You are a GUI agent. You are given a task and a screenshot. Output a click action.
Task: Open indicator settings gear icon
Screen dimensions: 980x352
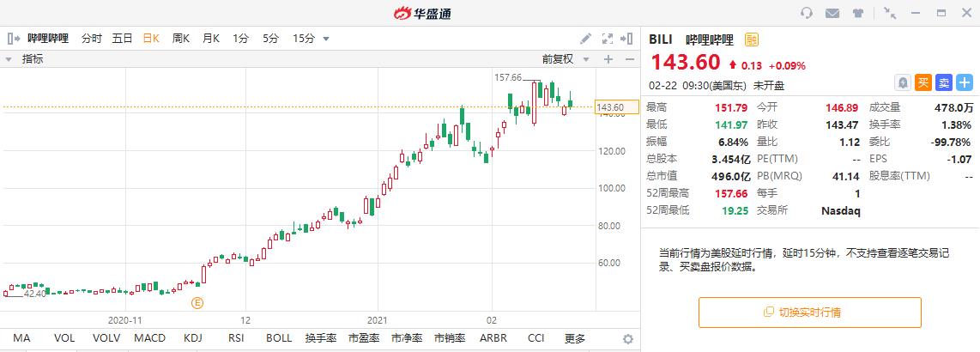[x=627, y=338]
